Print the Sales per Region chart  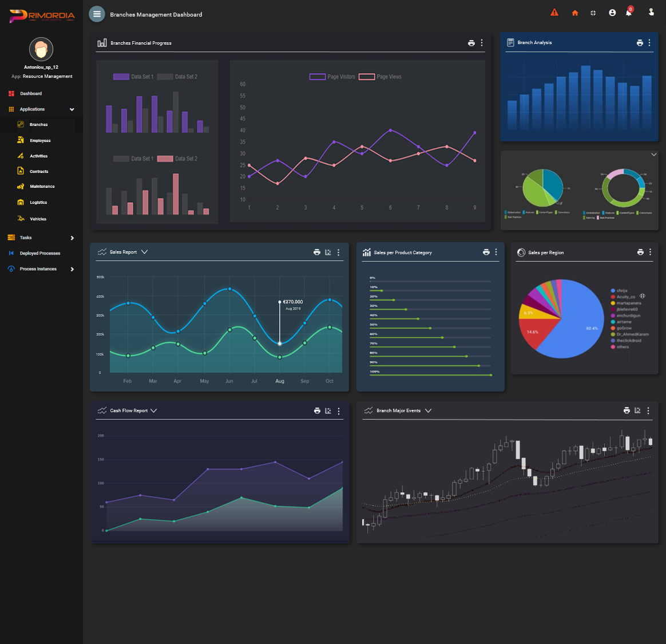640,252
